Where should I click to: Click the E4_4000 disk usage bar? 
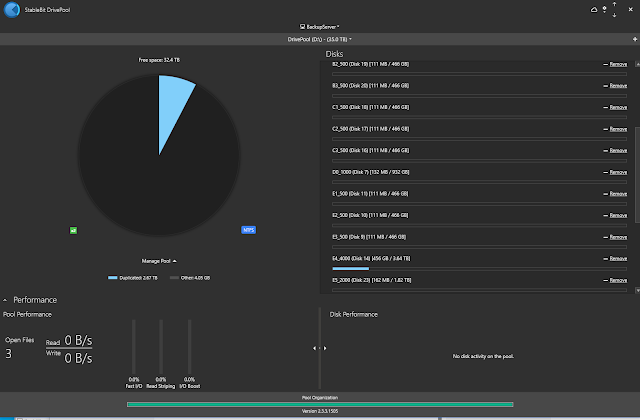(x=479, y=269)
